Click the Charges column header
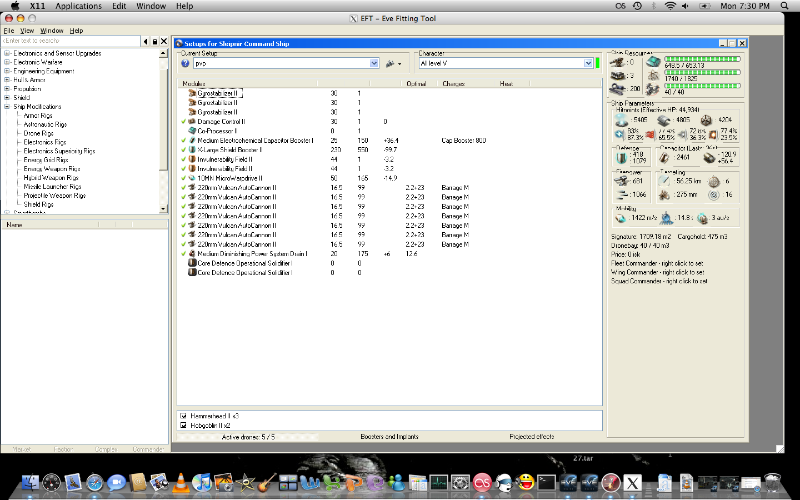 click(x=454, y=84)
